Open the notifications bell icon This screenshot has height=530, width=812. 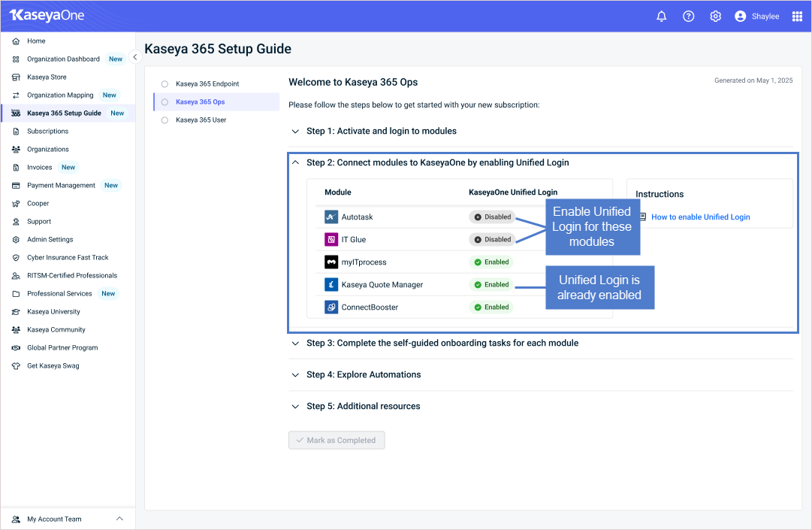(661, 17)
